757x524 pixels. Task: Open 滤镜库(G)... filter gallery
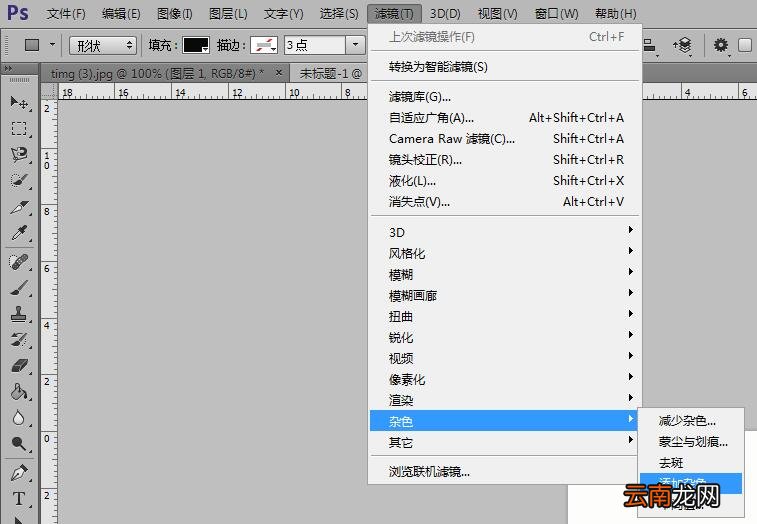point(505,97)
